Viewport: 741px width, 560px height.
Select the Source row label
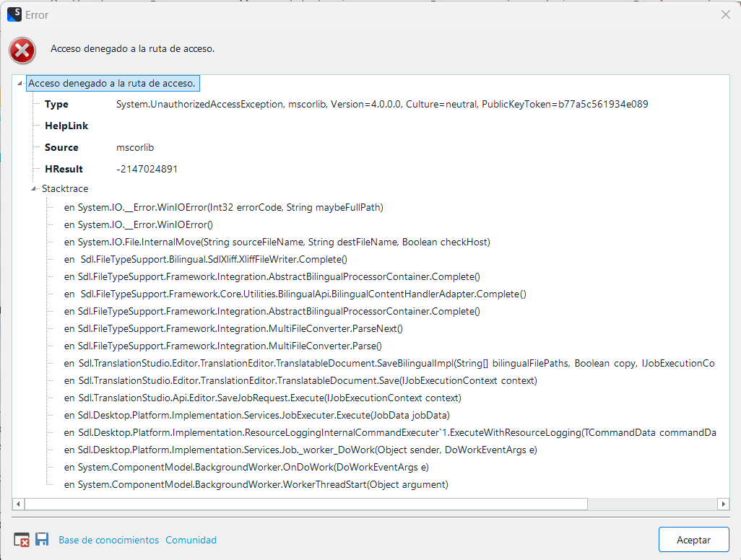tap(61, 148)
